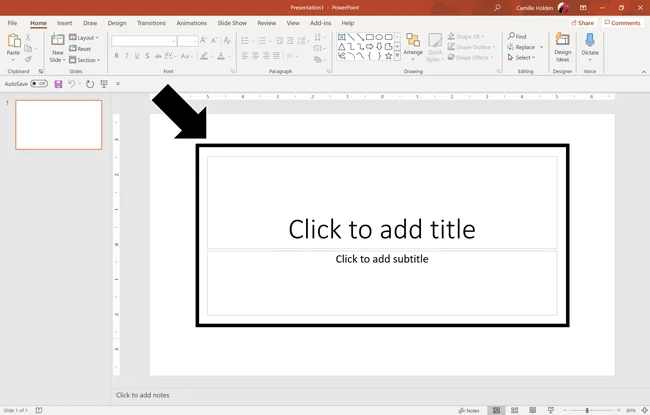Switch to the Transitions tab

click(151, 23)
